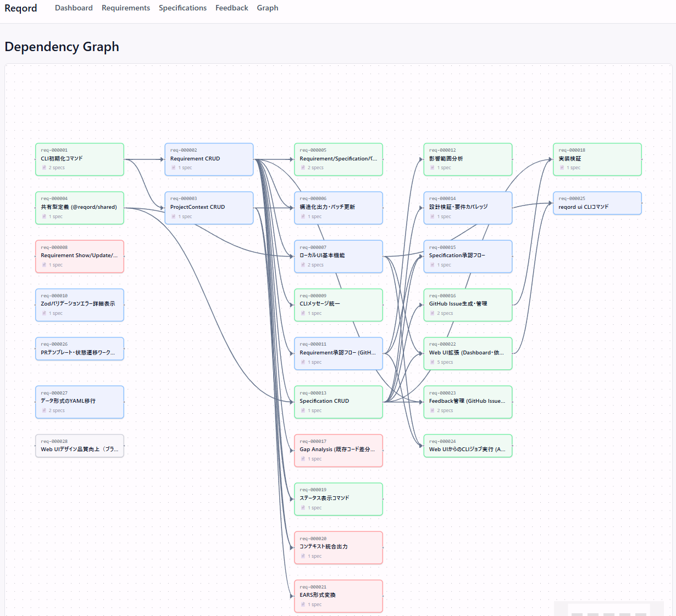Open the Dashboard menu item

74,8
